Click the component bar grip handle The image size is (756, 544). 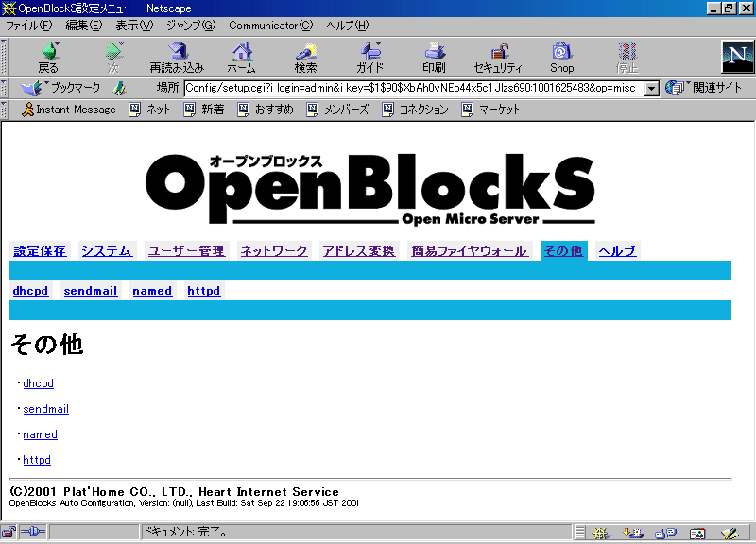click(x=580, y=533)
